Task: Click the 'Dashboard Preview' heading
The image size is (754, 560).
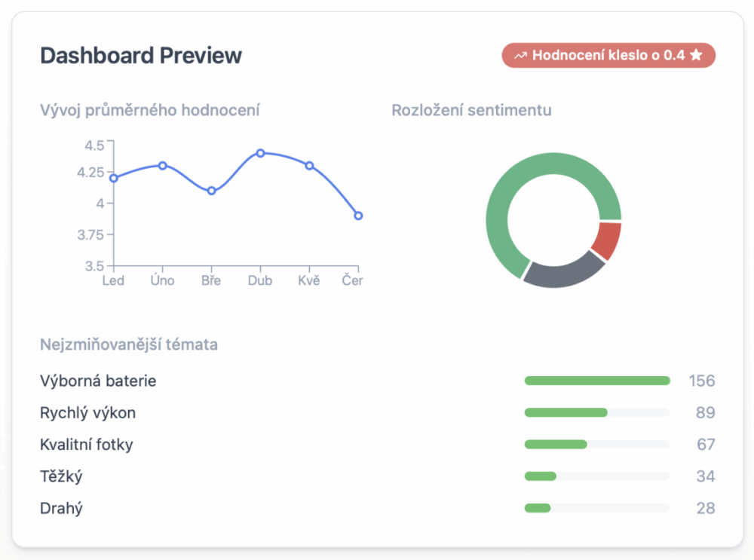Action: 141,56
